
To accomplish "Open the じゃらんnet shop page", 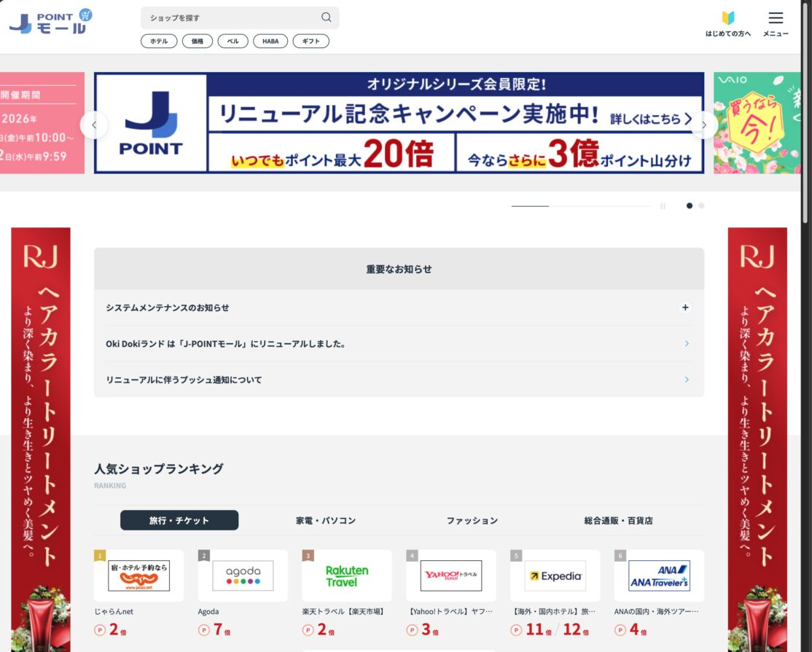I will coord(138,575).
